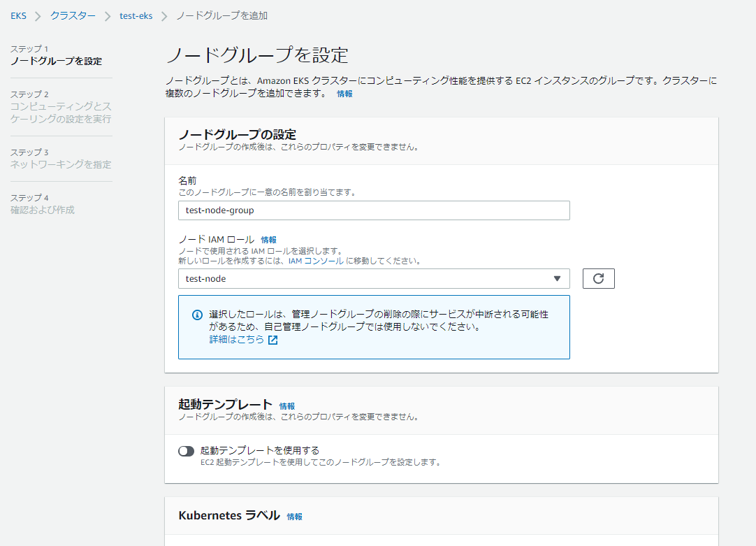Click the 名前 input field with test-node-group
Viewport: 756px width, 546px height.
tap(373, 210)
